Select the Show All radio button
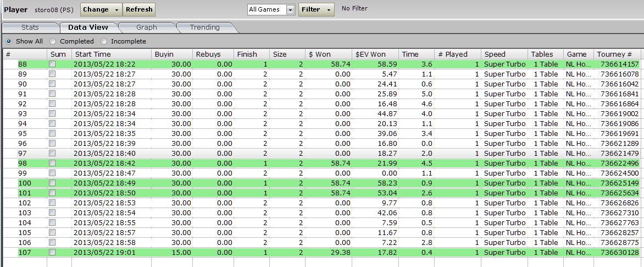The height and width of the screenshot is (267, 644). point(9,41)
